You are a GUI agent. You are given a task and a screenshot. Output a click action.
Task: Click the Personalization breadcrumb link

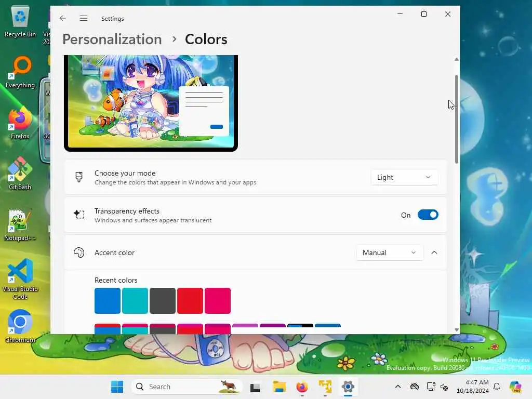coord(112,39)
